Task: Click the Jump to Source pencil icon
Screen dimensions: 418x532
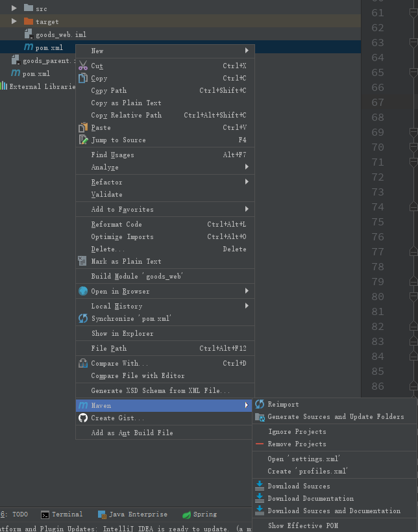Action: (x=83, y=140)
